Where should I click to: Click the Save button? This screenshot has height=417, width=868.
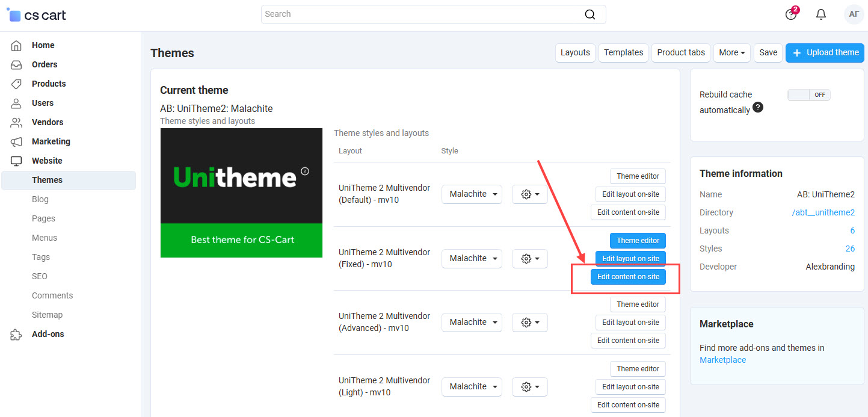pos(768,52)
